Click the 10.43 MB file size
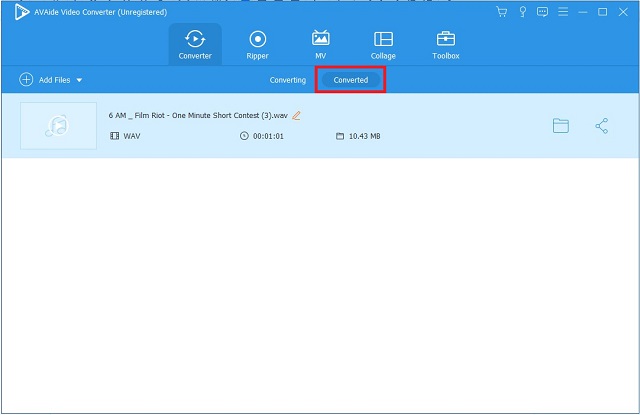The height and width of the screenshot is (415, 640). click(x=364, y=136)
